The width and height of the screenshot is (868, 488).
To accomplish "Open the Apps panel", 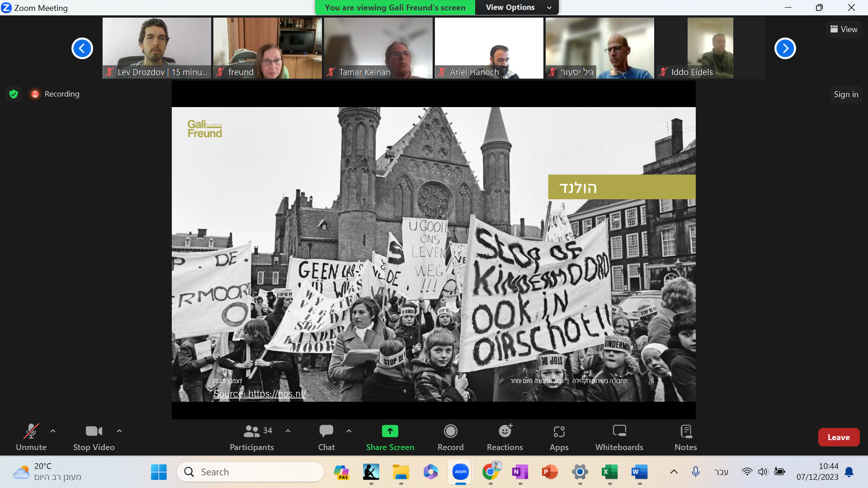I will [x=559, y=437].
